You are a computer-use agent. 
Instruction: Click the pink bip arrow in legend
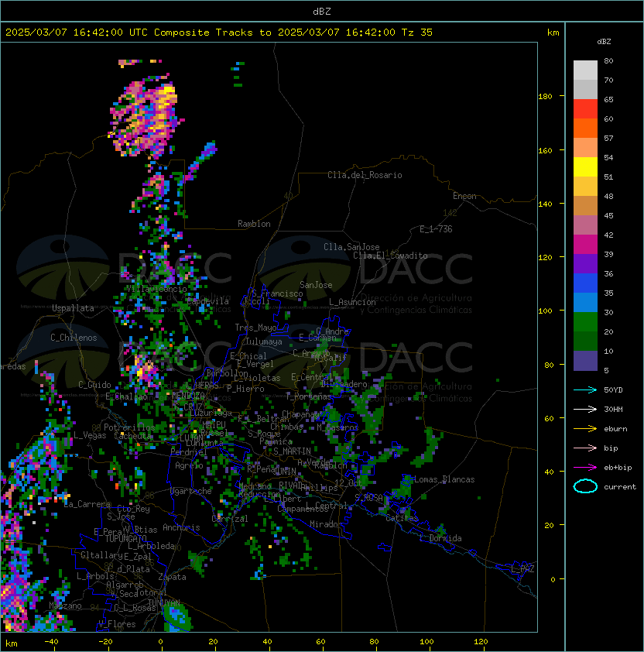[585, 448]
